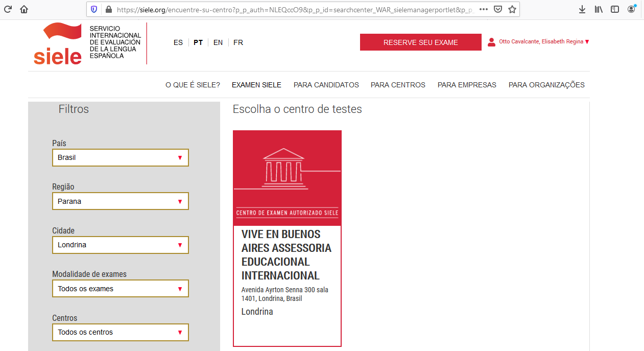Open browser downloads arrow icon

coord(582,9)
